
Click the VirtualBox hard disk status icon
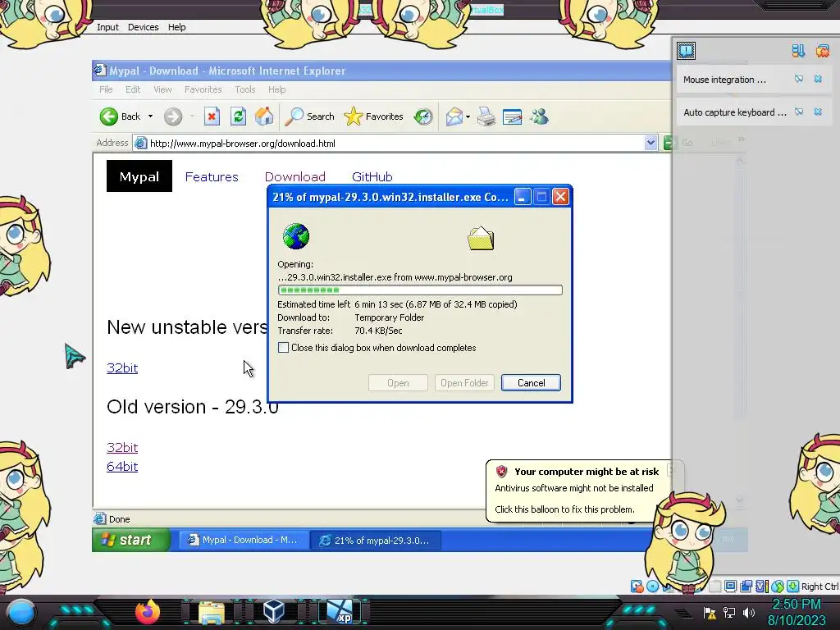637,586
